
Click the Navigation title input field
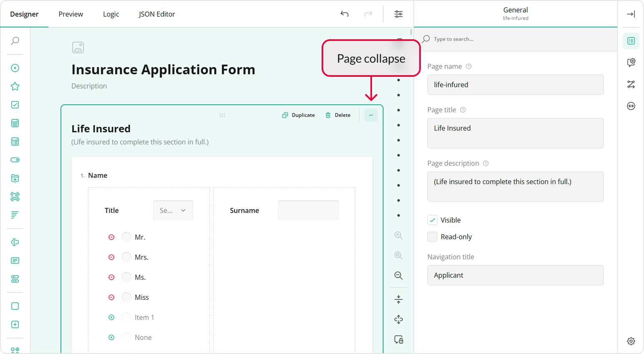515,275
